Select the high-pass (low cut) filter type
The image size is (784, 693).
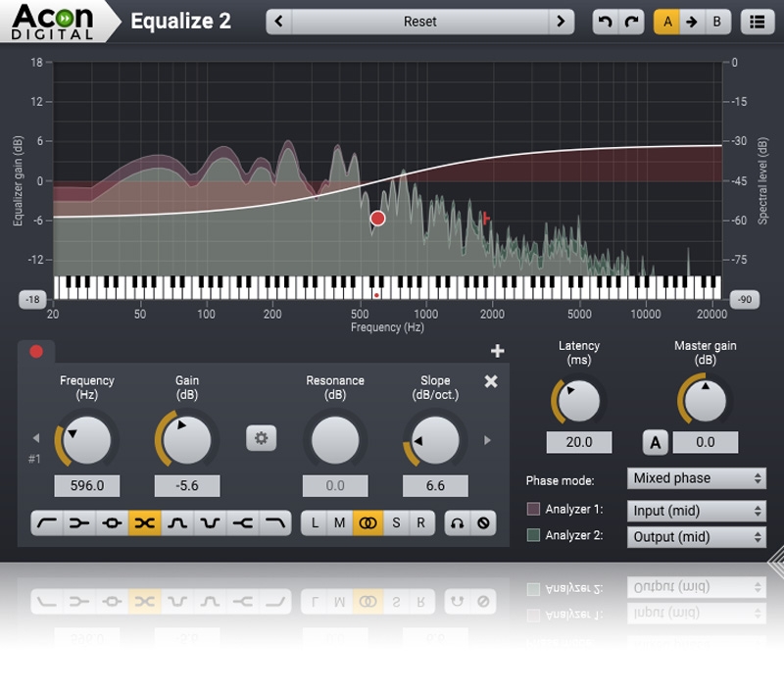(x=47, y=523)
